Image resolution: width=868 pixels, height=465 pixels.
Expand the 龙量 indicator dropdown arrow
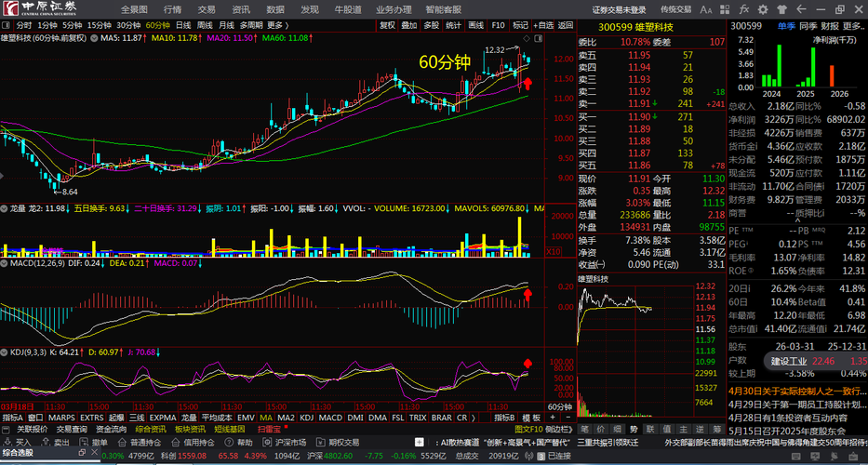[5, 208]
